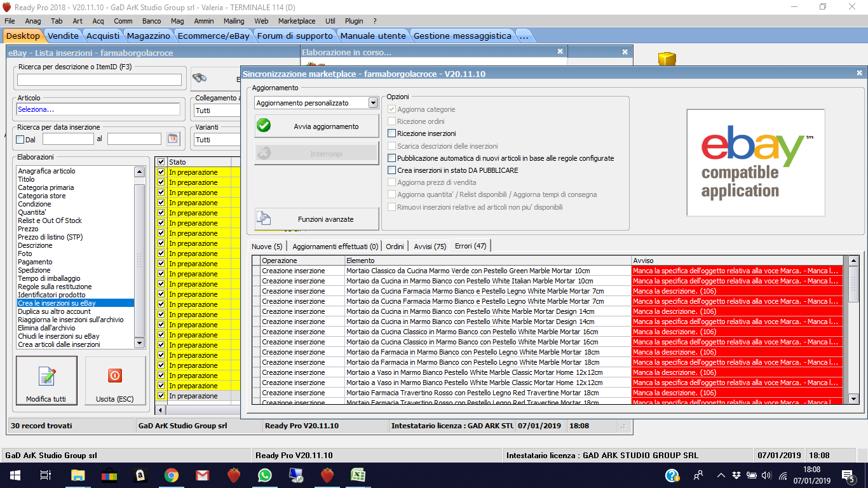
Task: Open the Collegamento dropdown set to Tutti
Action: pyautogui.click(x=216, y=111)
